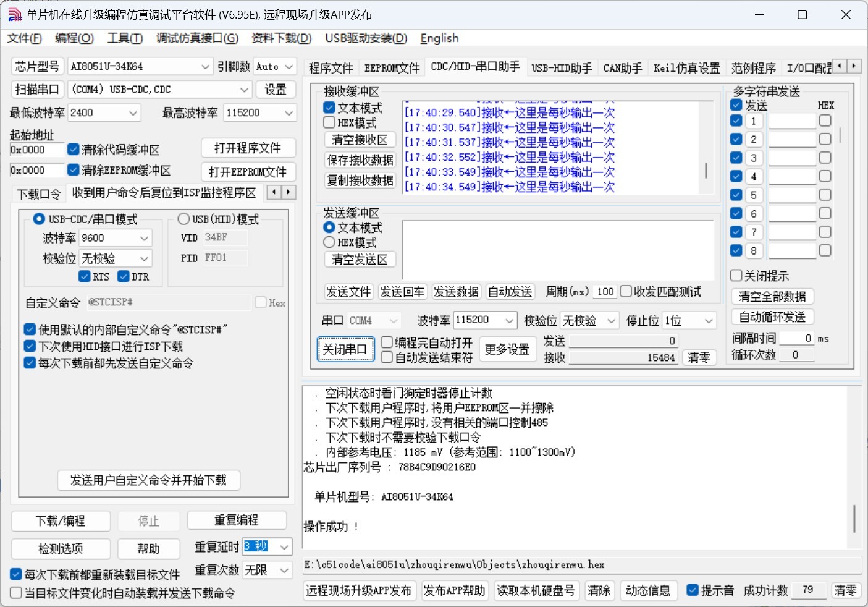
Task: Click 发送数据 button
Action: [456, 292]
